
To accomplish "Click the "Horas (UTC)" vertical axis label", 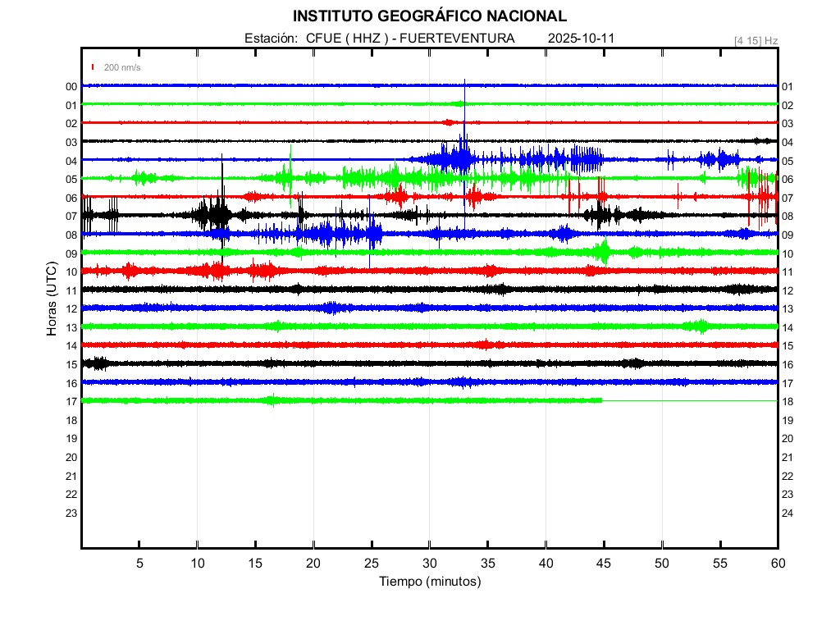I will coord(52,299).
